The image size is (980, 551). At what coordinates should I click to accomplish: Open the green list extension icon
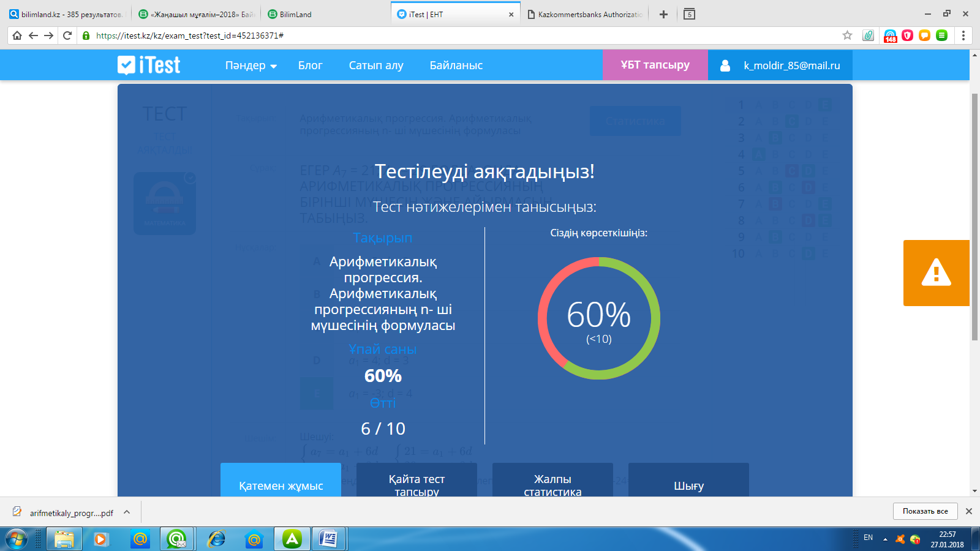click(x=942, y=36)
